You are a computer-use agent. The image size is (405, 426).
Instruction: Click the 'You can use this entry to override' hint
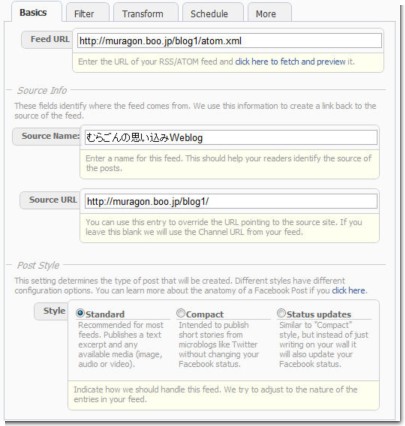point(224,227)
